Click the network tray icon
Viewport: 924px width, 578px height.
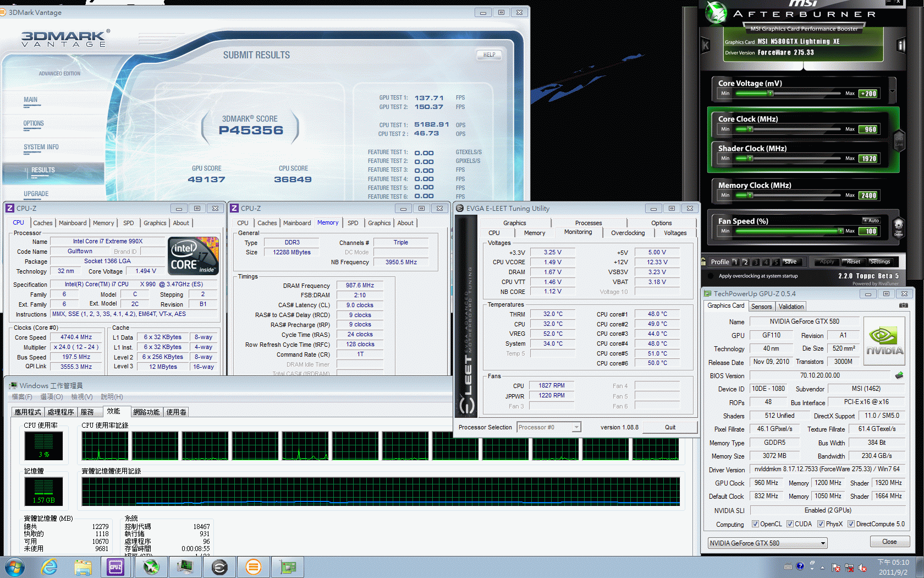coord(849,568)
